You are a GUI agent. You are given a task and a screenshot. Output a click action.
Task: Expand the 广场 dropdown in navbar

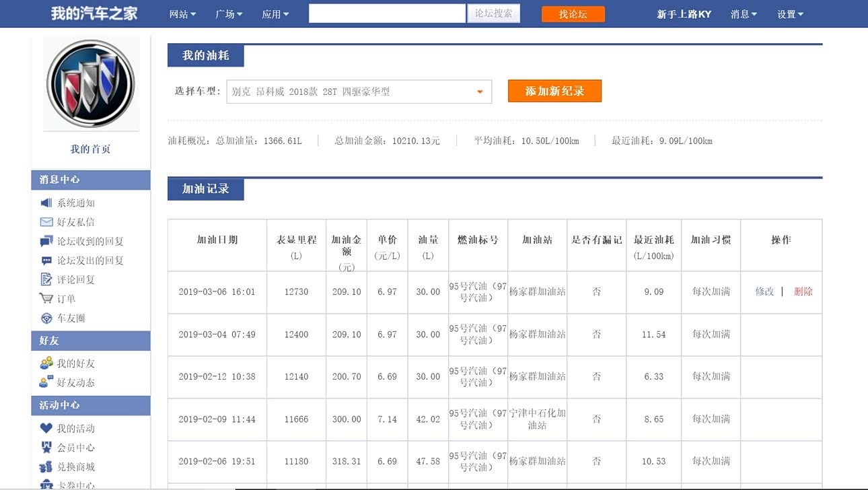229,14
